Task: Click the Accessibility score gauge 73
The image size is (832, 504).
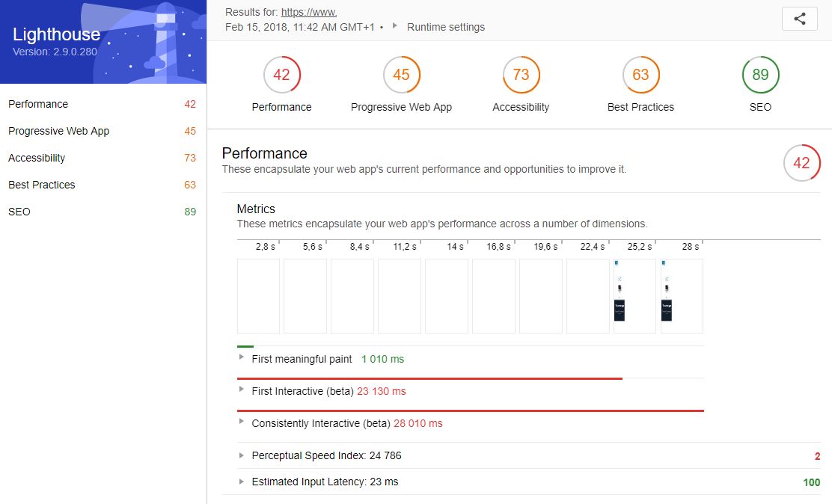Action: coord(521,75)
